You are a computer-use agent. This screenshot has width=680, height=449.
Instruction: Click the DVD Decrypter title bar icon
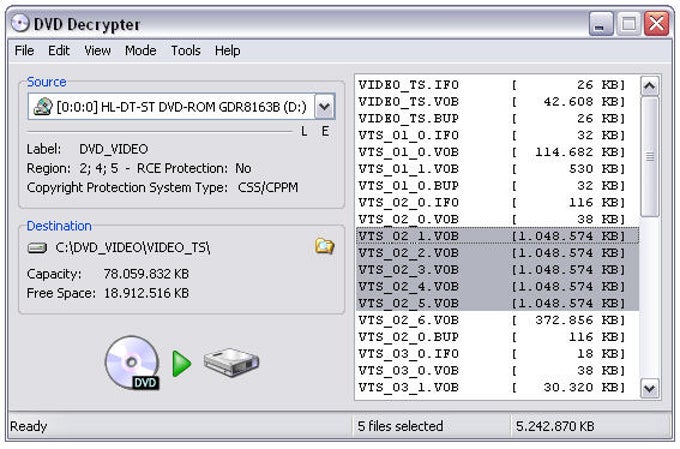click(x=19, y=23)
